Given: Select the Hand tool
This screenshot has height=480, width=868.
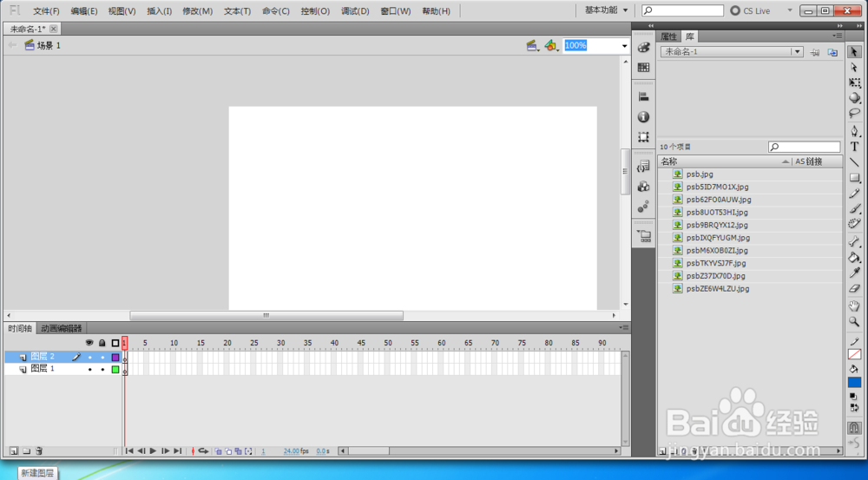Looking at the screenshot, I should tap(854, 306).
